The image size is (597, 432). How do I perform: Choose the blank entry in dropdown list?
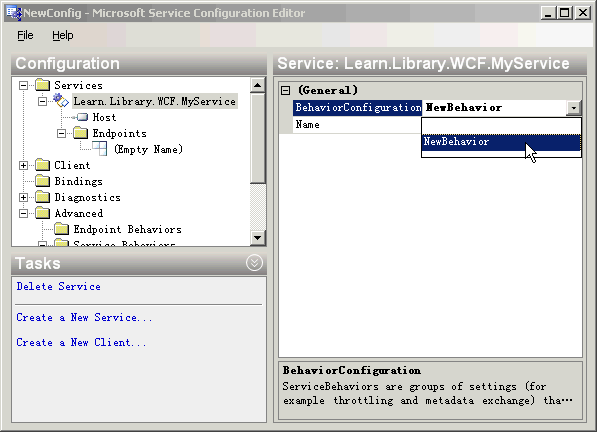coord(501,126)
